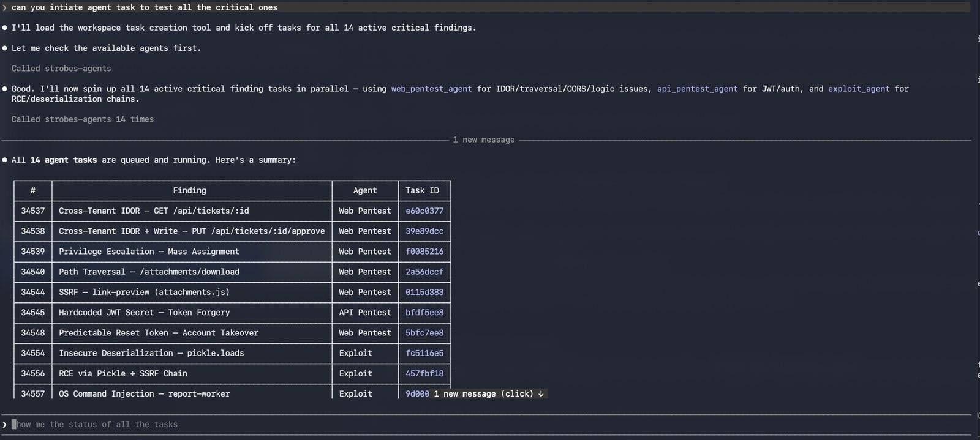This screenshot has height=440, width=980.
Task: Select finding number 34554 cell
Action: (x=33, y=353)
